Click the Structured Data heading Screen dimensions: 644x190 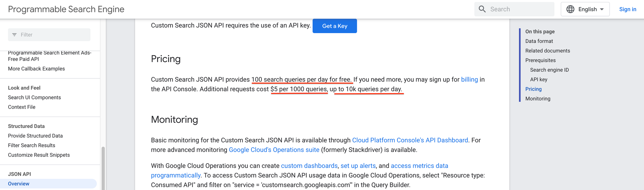tap(26, 126)
